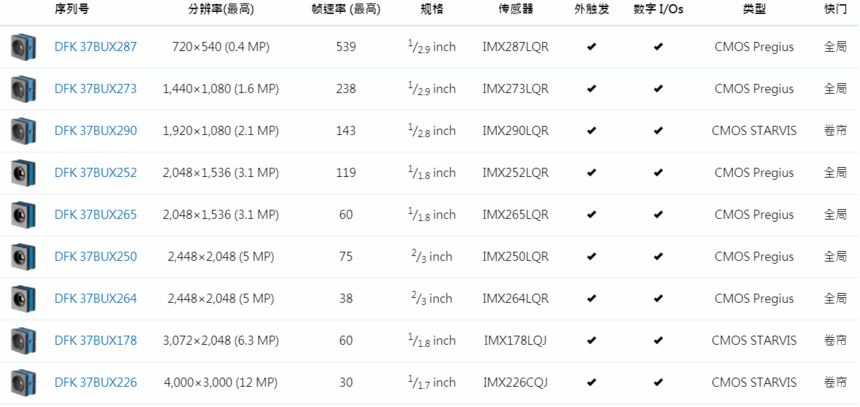Click the DFK 37BUX264 camera thumbnail icon

[x=23, y=299]
